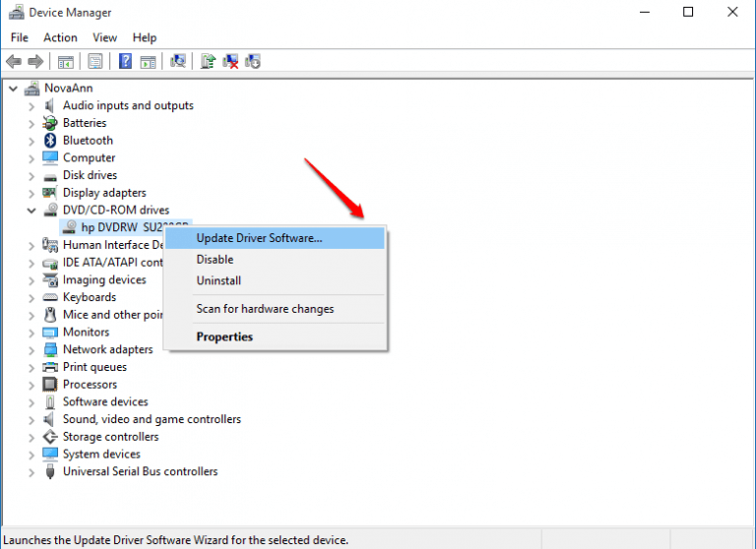Click the Universal Serial Bus controllers icon

49,471
